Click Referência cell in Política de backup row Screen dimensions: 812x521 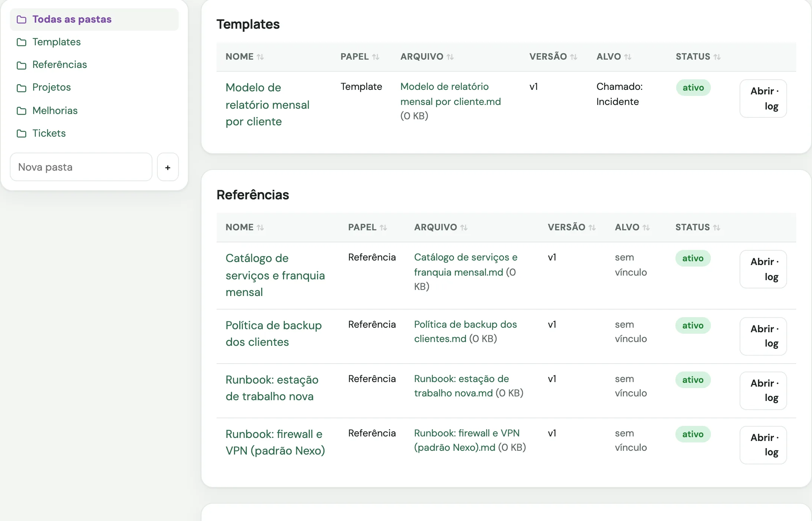click(372, 324)
